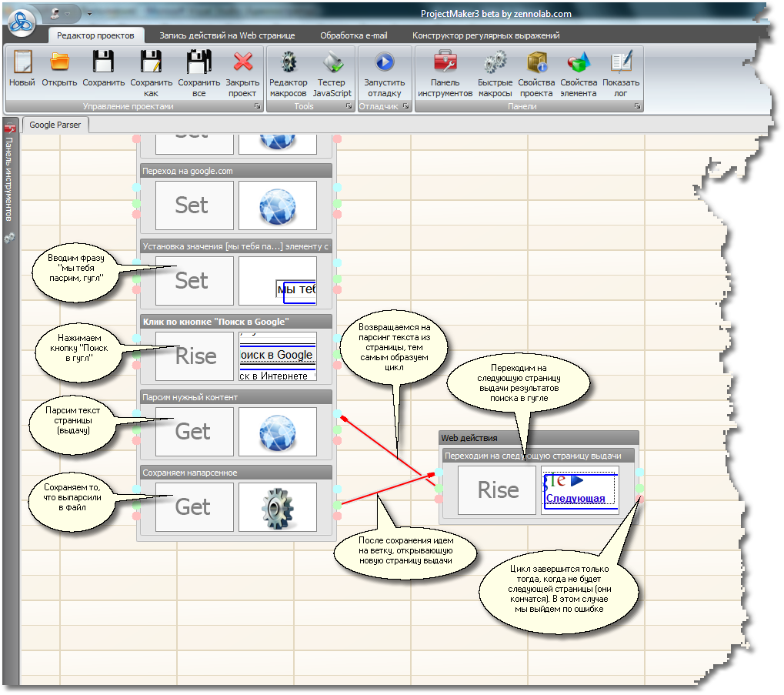This screenshot has height=695, width=784.
Task: Open the quick access toolbar dropdown arrow
Action: coord(89,14)
